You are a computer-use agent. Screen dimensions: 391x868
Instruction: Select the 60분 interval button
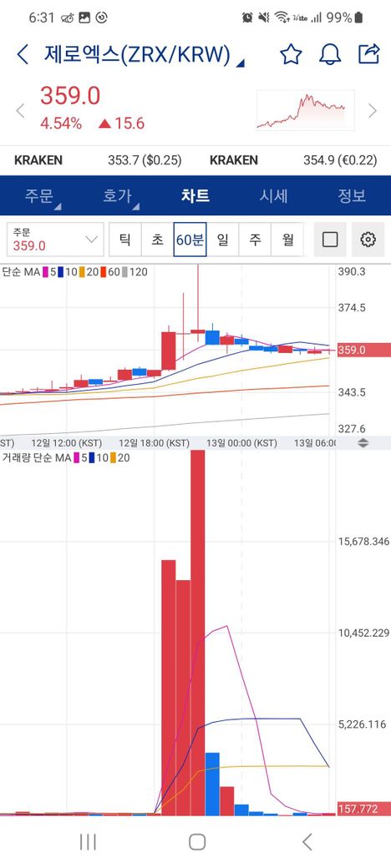190,240
